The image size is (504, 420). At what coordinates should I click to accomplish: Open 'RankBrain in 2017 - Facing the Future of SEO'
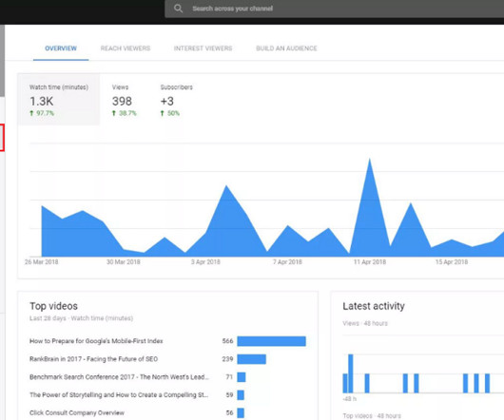click(93, 359)
